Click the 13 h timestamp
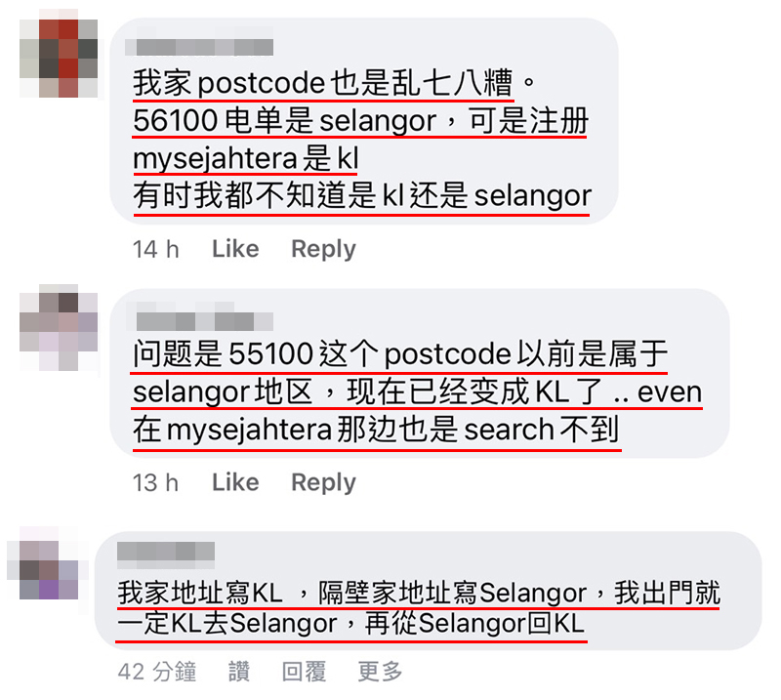 pyautogui.click(x=155, y=483)
